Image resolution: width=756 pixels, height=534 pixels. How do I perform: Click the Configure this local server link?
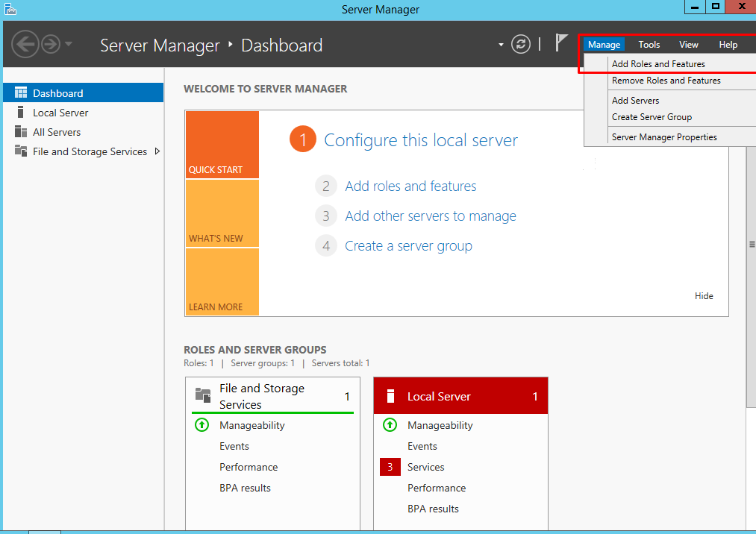tap(421, 140)
